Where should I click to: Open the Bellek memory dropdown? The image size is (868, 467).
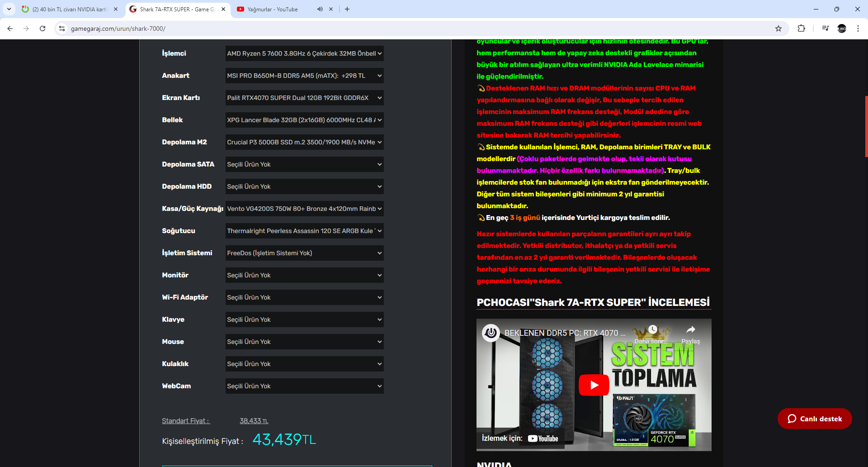click(x=305, y=120)
